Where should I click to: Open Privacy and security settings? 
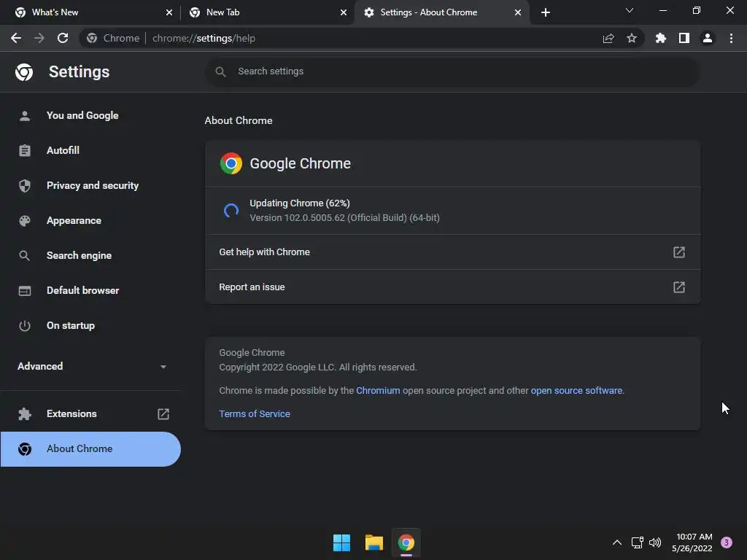[90, 186]
